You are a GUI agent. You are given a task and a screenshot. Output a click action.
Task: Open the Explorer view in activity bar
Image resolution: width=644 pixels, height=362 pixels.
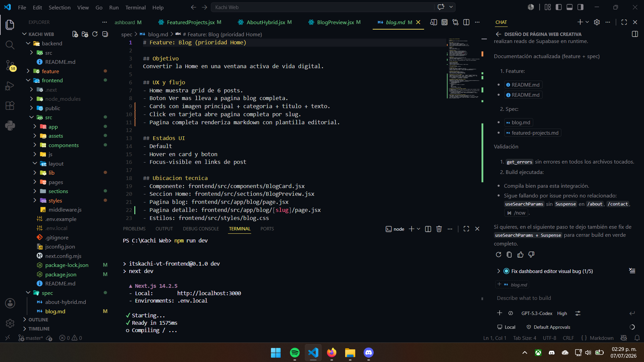10,25
